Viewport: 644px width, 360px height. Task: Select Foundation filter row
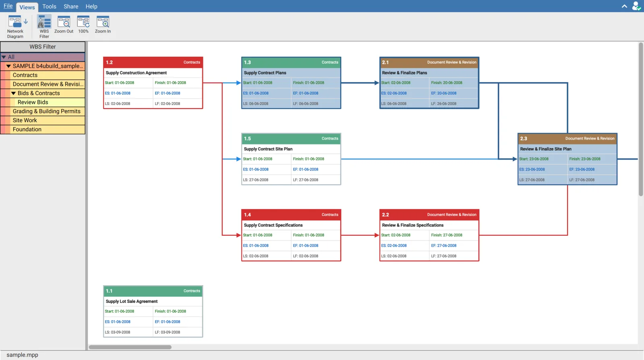43,130
